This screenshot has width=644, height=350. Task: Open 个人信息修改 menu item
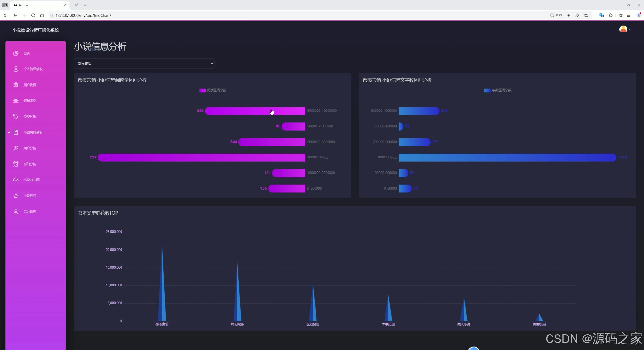pyautogui.click(x=33, y=69)
